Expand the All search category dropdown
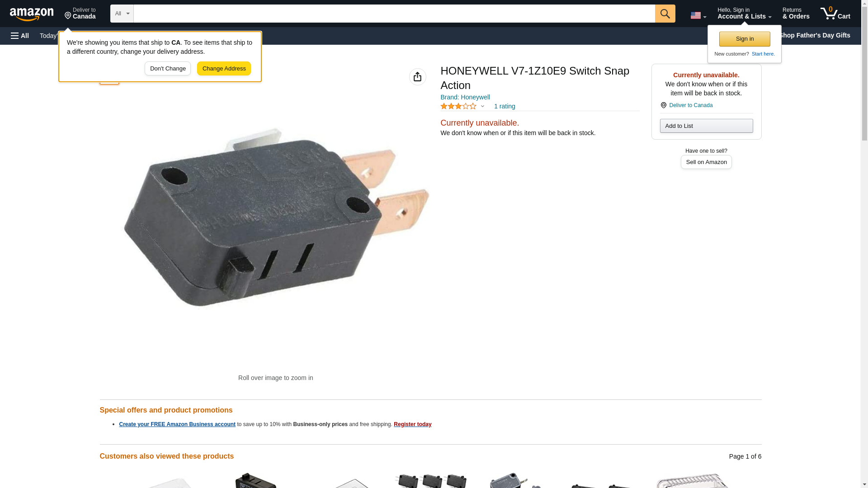Image resolution: width=868 pixels, height=488 pixels. click(x=122, y=14)
